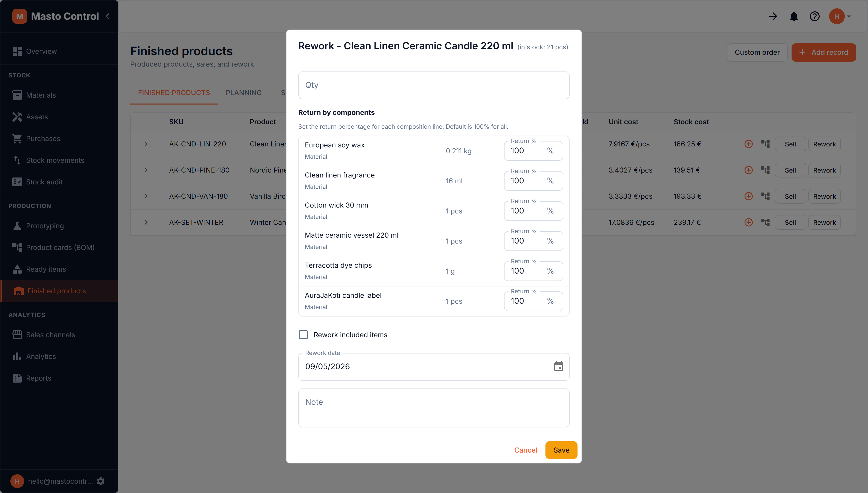Edit Clean linen fragrance return percent

(533, 181)
